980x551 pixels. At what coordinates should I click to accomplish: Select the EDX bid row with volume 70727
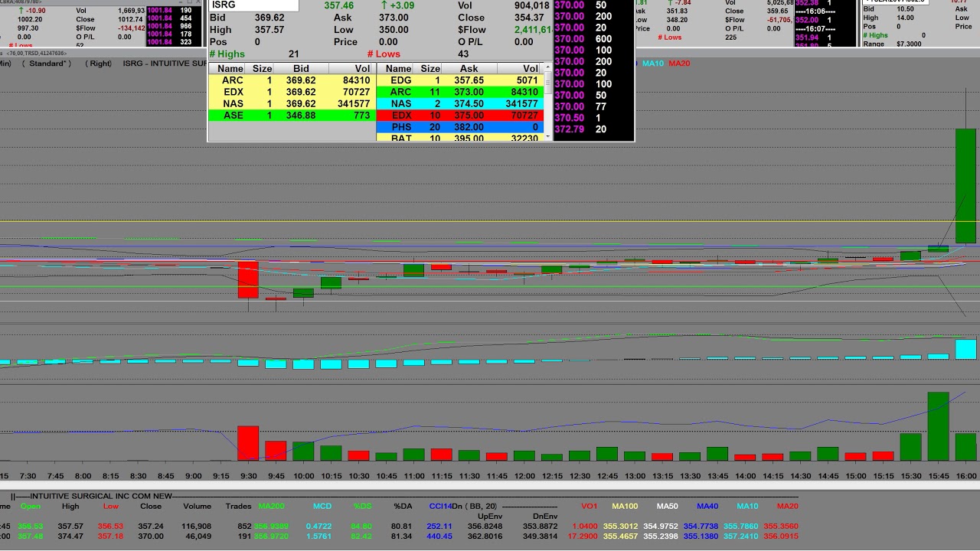tap(292, 92)
